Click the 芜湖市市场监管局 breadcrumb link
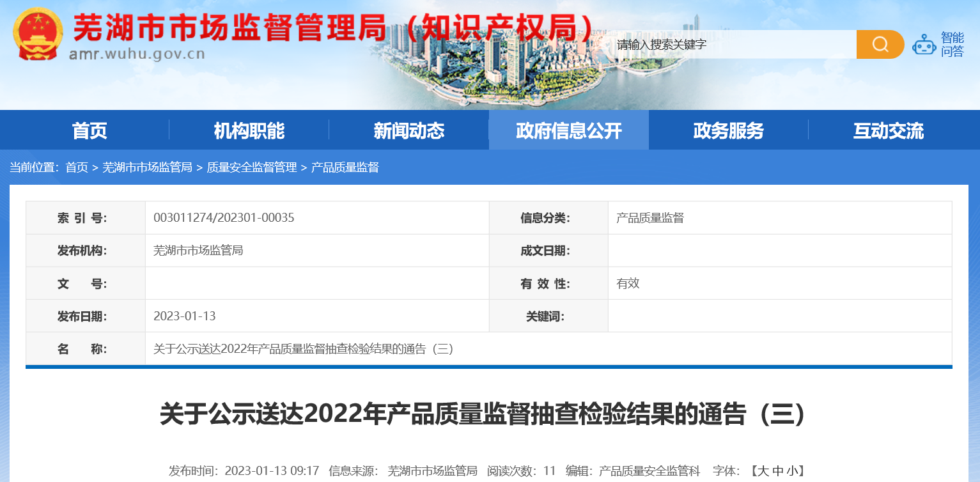 coord(147,167)
